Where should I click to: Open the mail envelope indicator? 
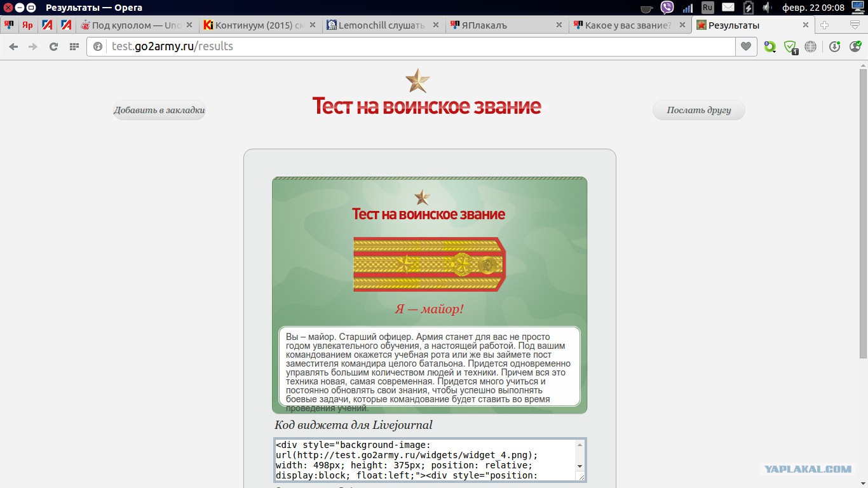pos(728,8)
